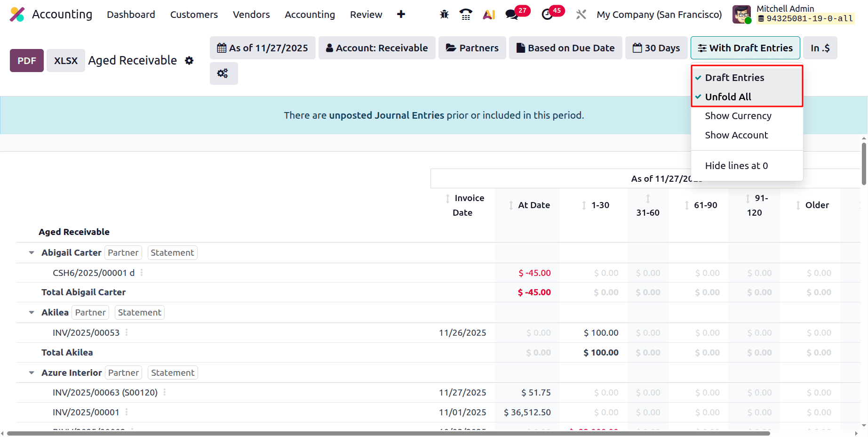Click Statement button for Abigail Carter
This screenshot has height=437, width=868.
point(172,253)
